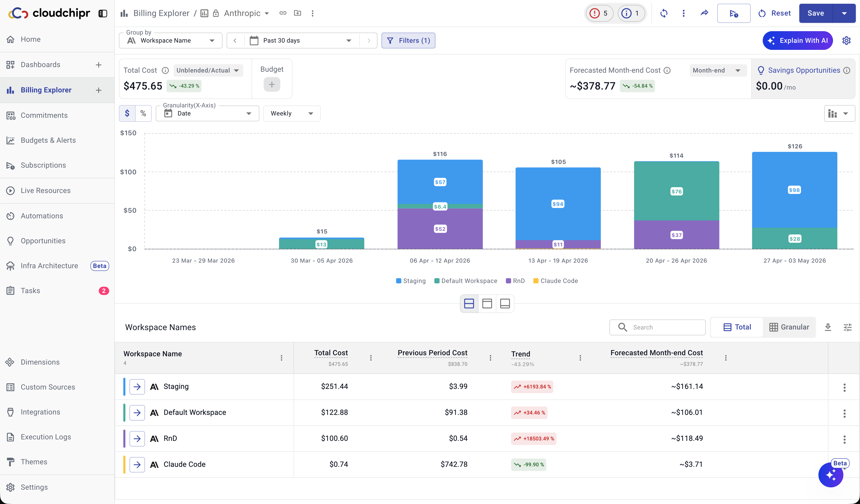Open Commitments in the sidebar
860x504 pixels.
tap(44, 115)
